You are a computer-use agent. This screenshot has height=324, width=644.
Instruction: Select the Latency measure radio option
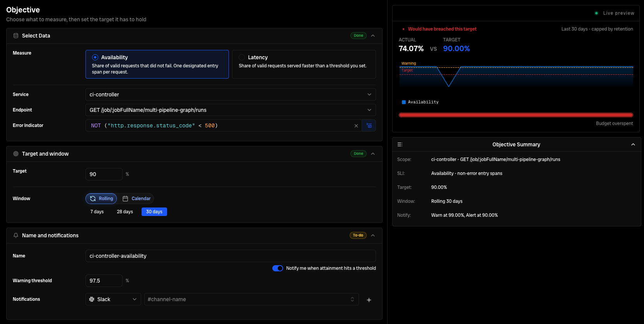[242, 57]
